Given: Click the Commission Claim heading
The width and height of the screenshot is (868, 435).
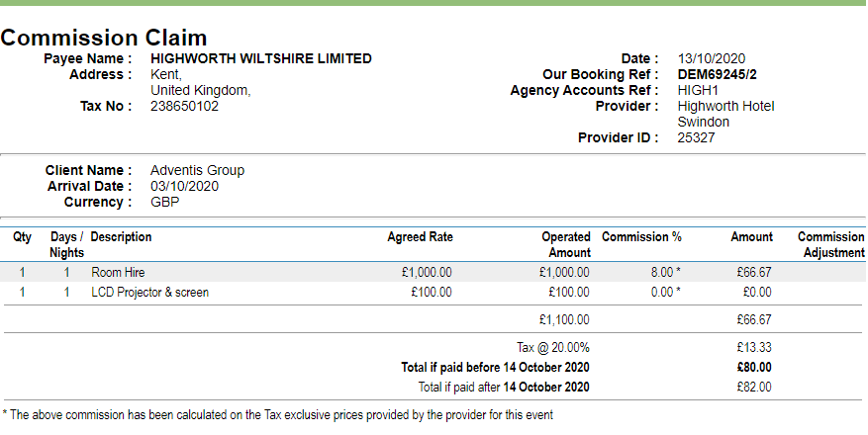Looking at the screenshot, I should 104,38.
